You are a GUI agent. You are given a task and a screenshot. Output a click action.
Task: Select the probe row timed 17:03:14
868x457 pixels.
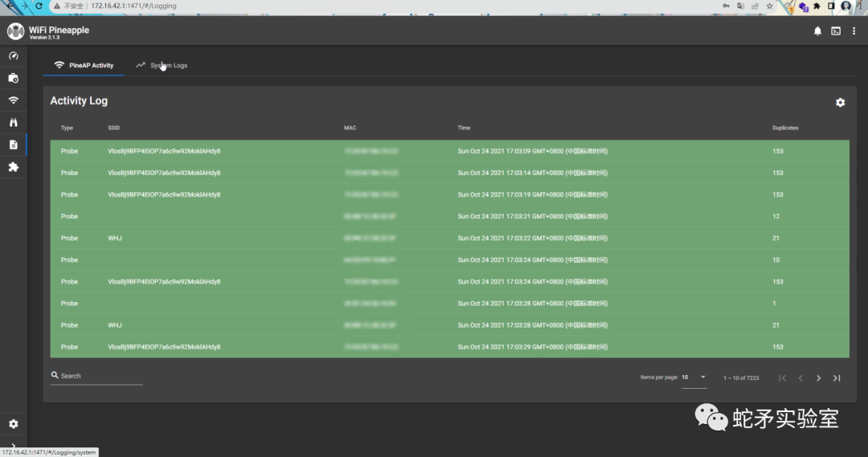click(x=449, y=173)
